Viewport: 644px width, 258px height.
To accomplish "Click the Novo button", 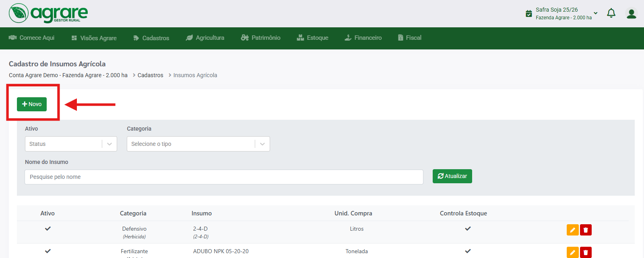I will (32, 104).
